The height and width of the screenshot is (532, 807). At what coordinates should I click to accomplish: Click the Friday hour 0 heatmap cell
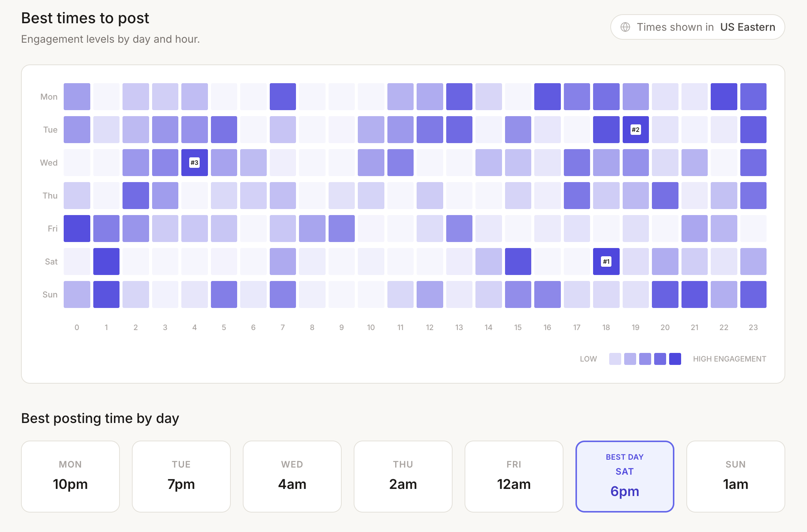(x=77, y=229)
